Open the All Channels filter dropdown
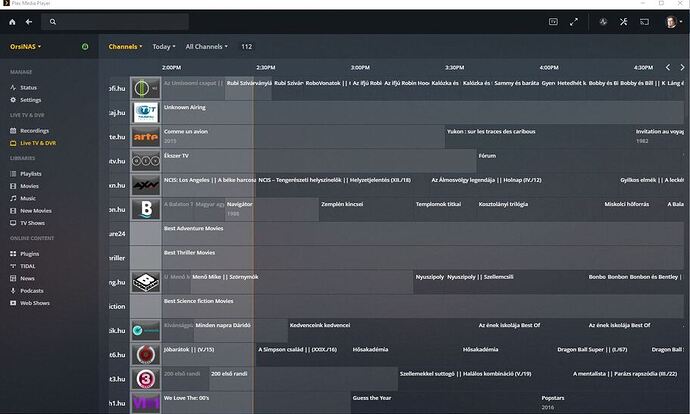The image size is (690, 414). (206, 47)
